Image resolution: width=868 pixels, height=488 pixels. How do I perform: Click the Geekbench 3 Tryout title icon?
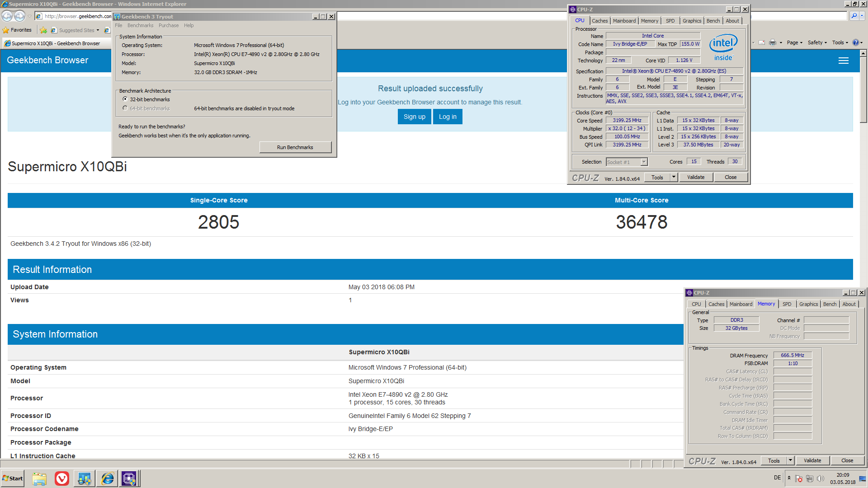coord(117,17)
